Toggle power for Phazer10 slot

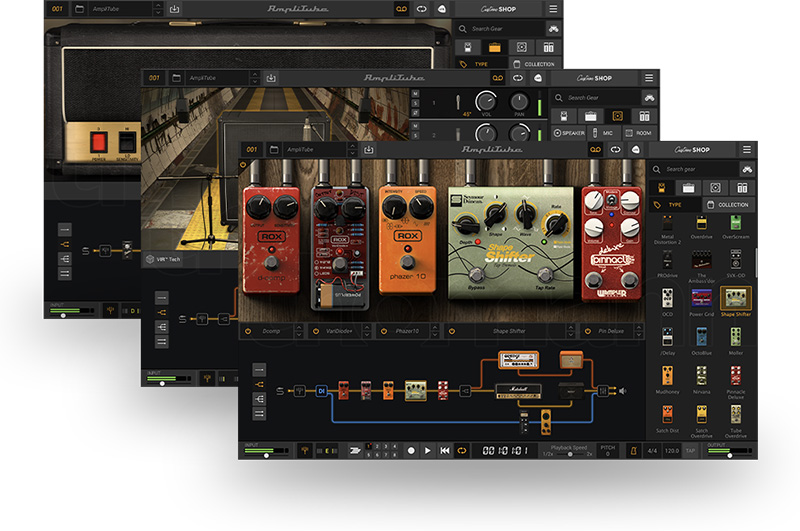pyautogui.click(x=384, y=331)
